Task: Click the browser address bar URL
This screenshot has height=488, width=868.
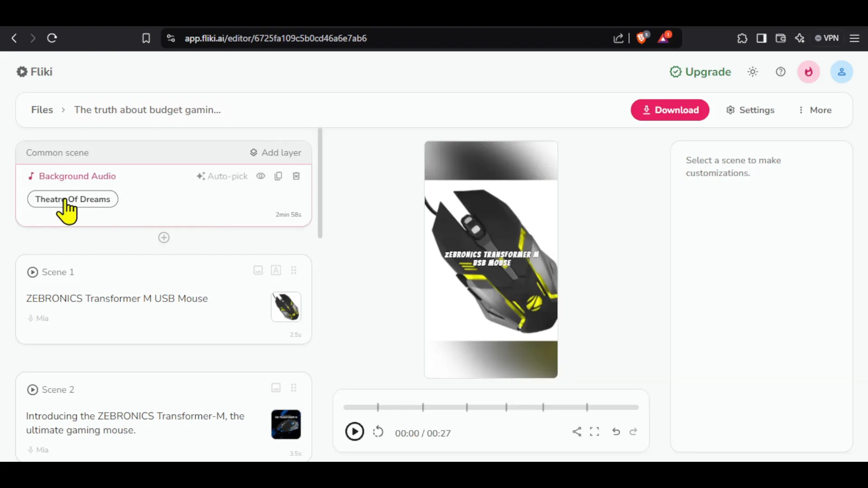Action: click(276, 38)
